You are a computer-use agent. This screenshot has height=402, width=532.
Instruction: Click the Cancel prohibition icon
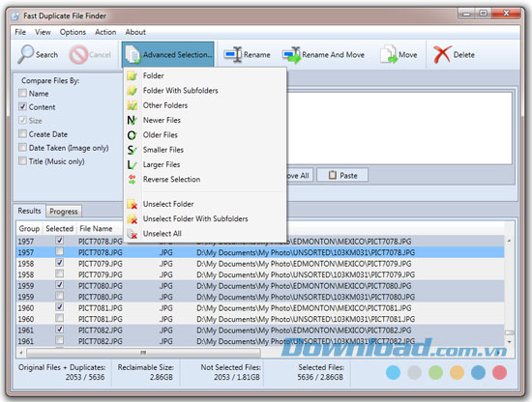click(x=78, y=54)
